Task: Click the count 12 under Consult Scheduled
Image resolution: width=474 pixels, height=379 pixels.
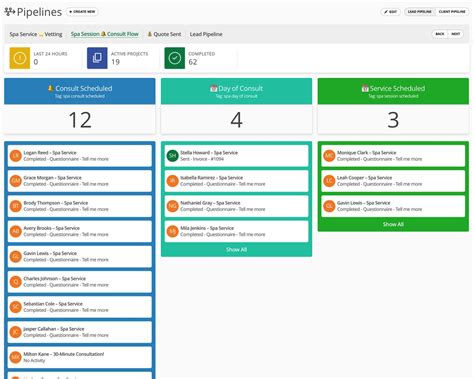Action: coord(80,120)
